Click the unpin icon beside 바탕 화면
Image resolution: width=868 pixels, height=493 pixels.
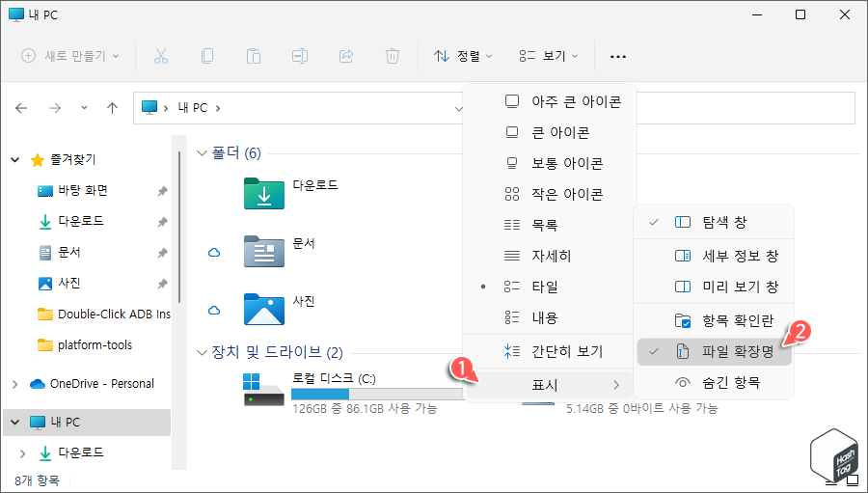coord(162,191)
